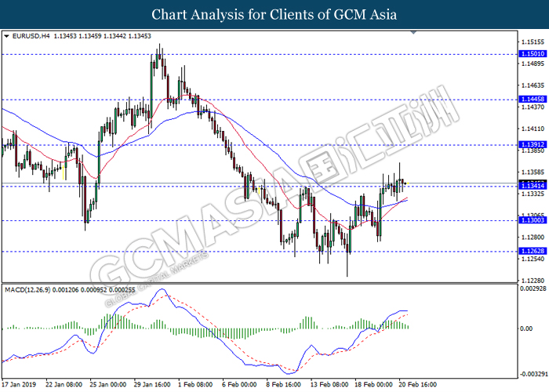Click the 6 Feb 00:00 time axis label
Screen dimensions: 549x392
click(240, 384)
